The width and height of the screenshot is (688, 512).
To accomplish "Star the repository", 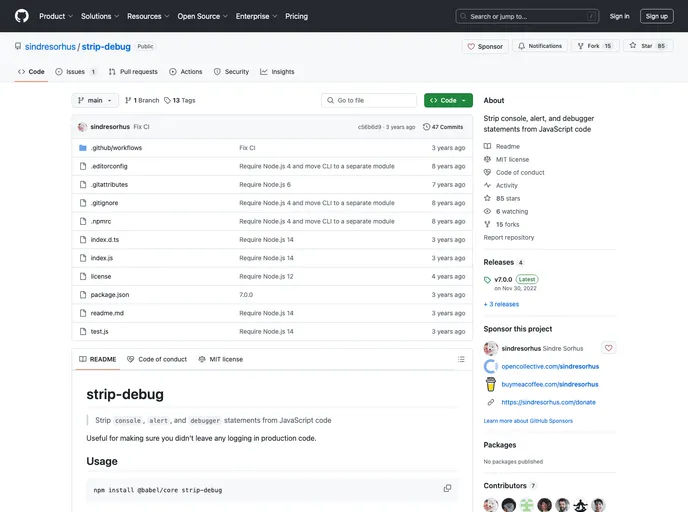I will (x=648, y=46).
